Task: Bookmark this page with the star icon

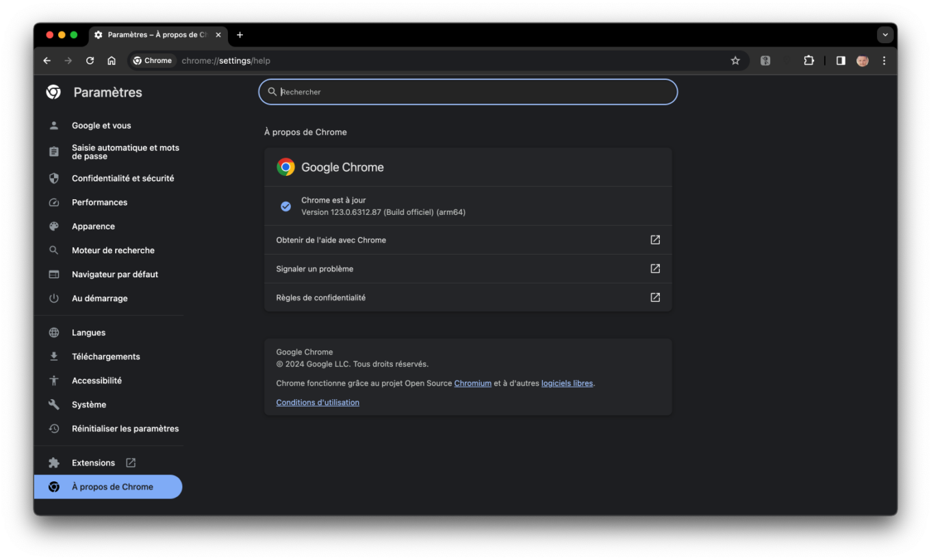Action: tap(735, 61)
